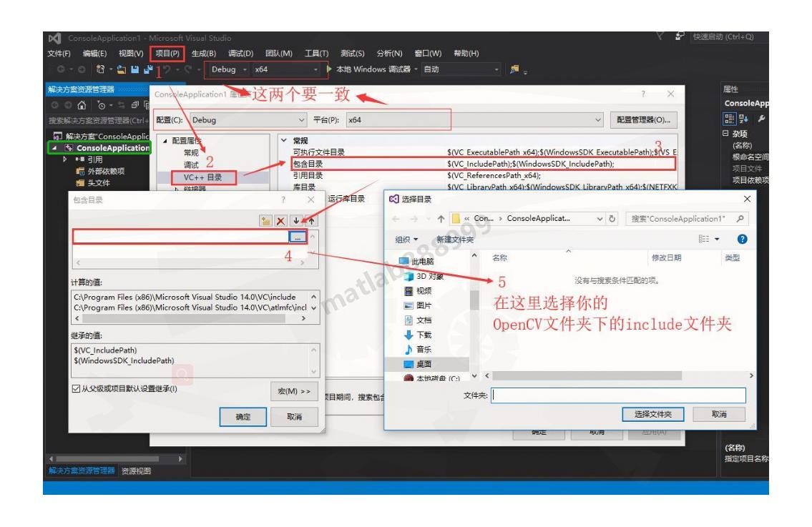Click the Open File folder icon in toolbar
This screenshot has width=812, height=527.
tap(122, 69)
